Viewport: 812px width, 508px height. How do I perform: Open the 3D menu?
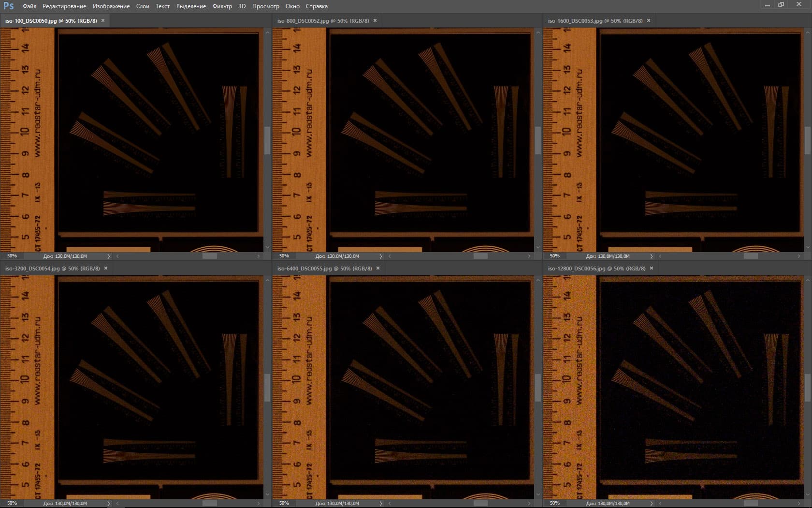pos(242,6)
